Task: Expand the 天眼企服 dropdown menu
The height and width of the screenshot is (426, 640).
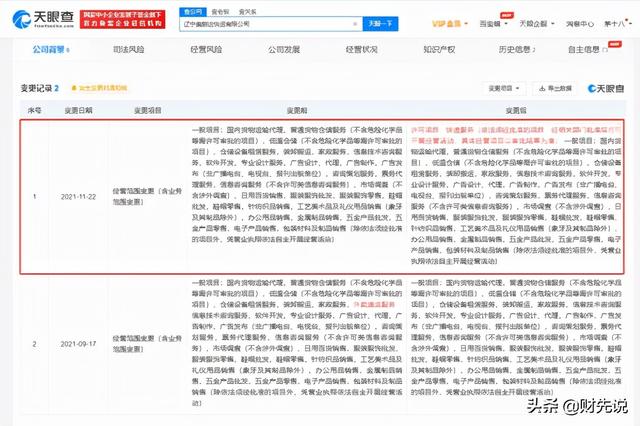Action: pos(536,24)
